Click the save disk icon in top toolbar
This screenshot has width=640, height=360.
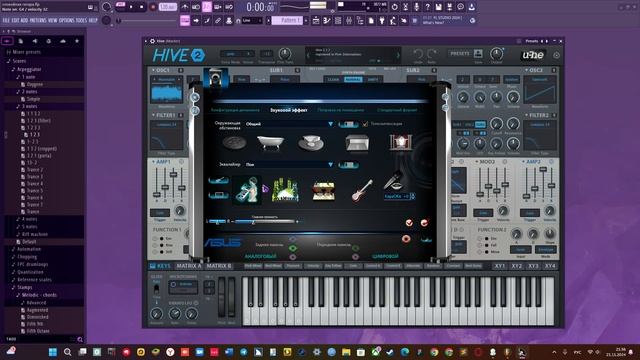pyautogui.click(x=438, y=7)
